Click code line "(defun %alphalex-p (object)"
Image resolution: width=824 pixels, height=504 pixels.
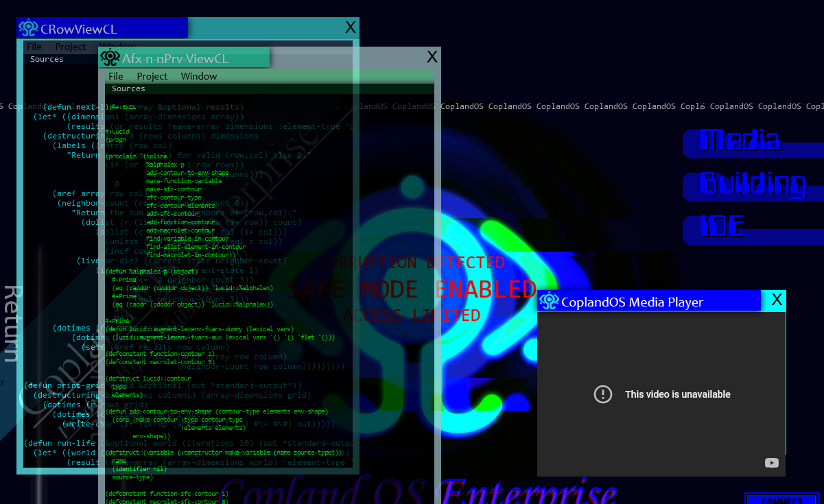click(x=152, y=272)
